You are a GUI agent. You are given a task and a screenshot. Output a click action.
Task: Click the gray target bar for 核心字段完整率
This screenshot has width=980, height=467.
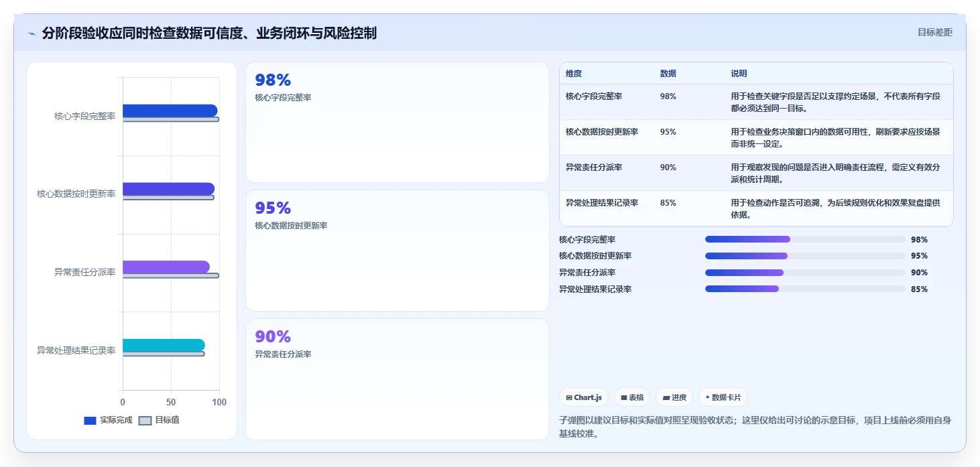click(170, 119)
